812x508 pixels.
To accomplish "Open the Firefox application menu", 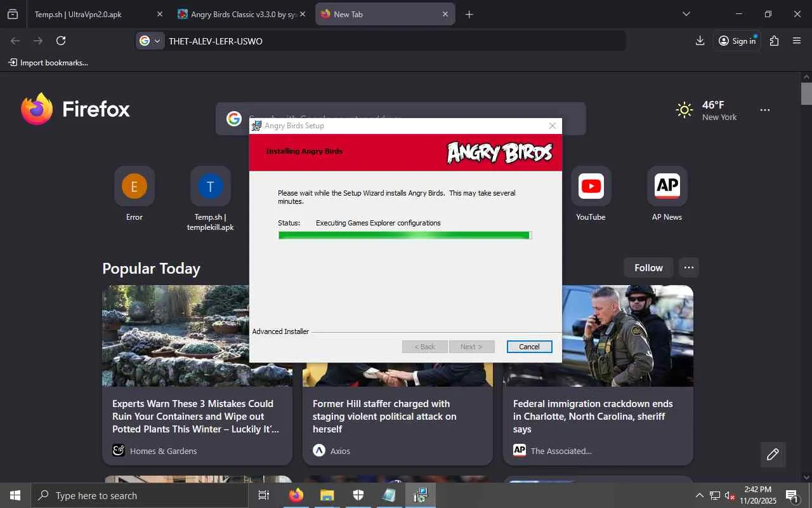I will pos(797,41).
